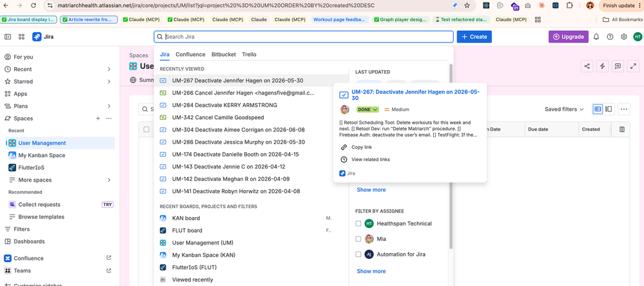The image size is (644, 286).
Task: Open the Saved filters dropdown
Action: 564,109
